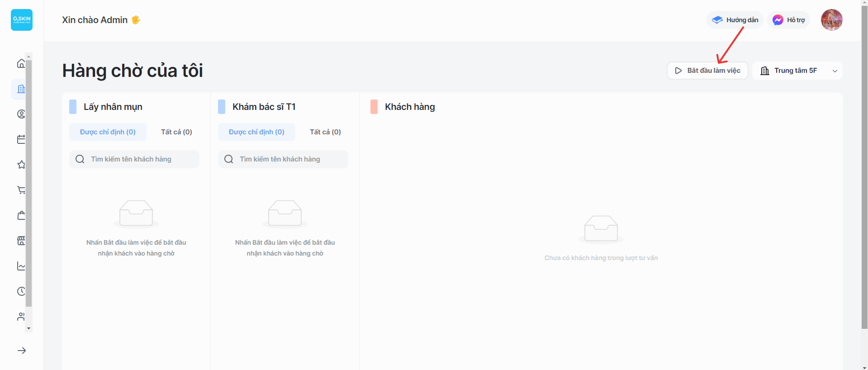Screen dimensions: 868x370
Task: Open the line chart reports icon
Action: click(21, 266)
